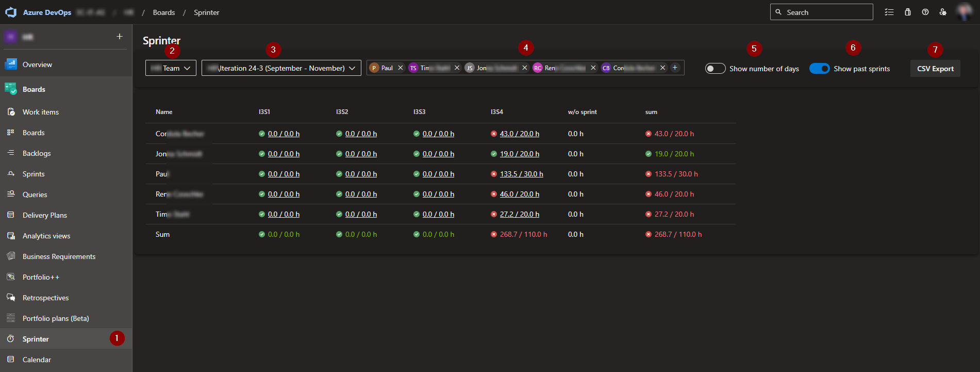This screenshot has width=980, height=372.
Task: Remove the JS member chip
Action: [x=525, y=68]
